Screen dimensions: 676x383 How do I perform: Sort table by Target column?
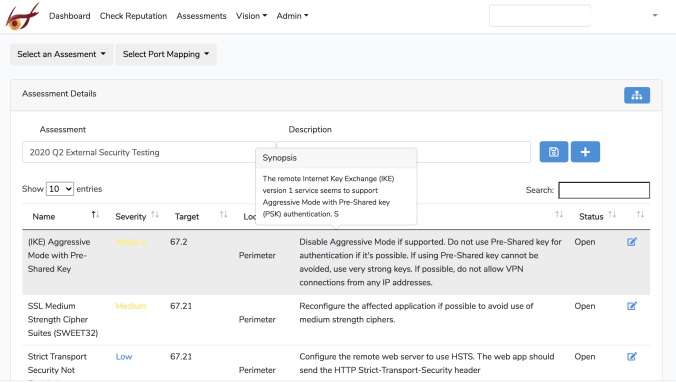click(223, 215)
